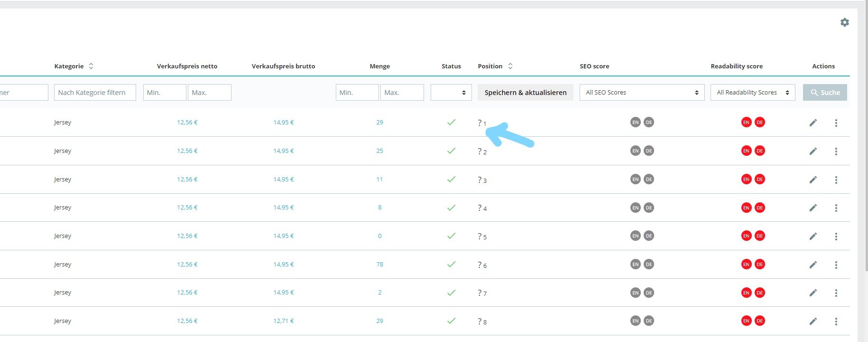Screen dimensions: 868x342
Task: Click the Nach Kategorie filtern input field
Action: (95, 93)
